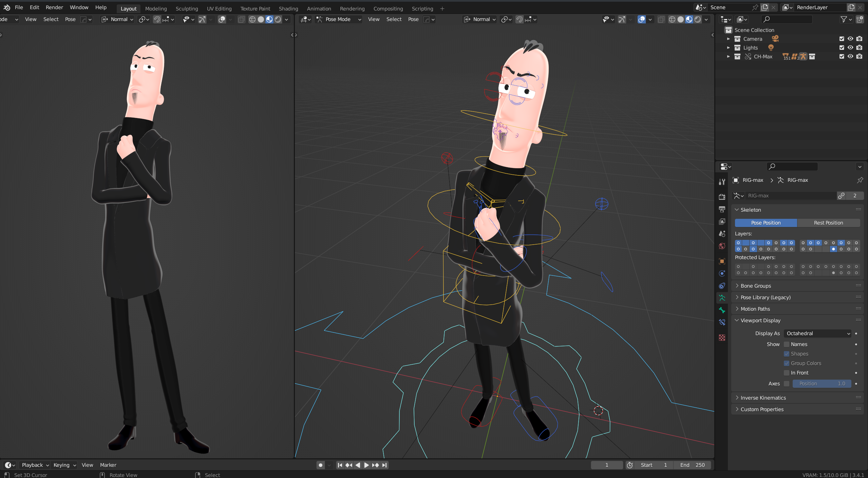Switch right viewport to wireframe shading
This screenshot has height=478, width=868.
click(x=672, y=19)
